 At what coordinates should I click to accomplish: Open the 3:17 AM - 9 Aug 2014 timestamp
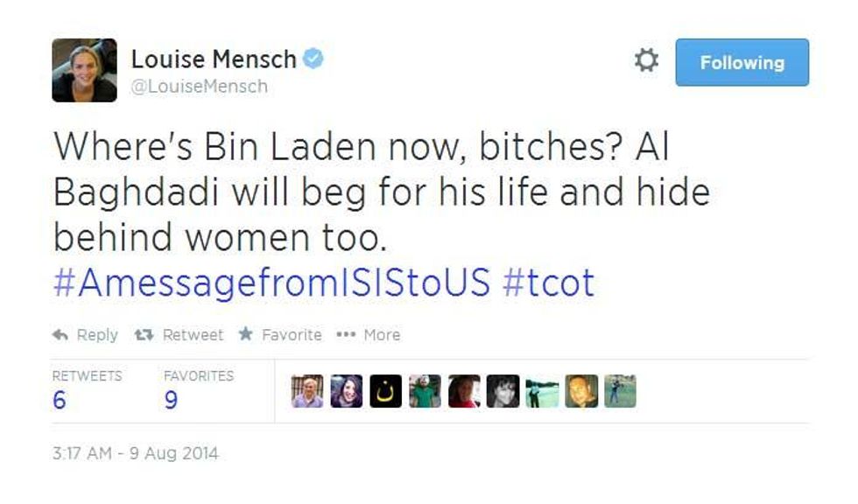(136, 454)
